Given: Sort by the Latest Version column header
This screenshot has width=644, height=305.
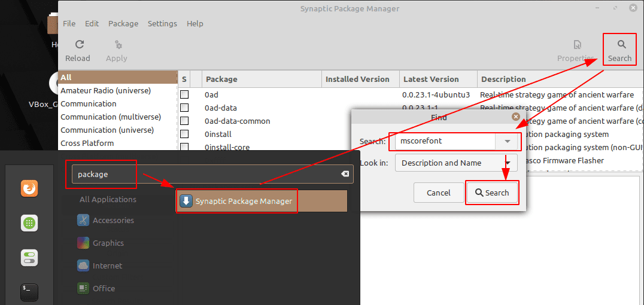Looking at the screenshot, I should pyautogui.click(x=438, y=79).
